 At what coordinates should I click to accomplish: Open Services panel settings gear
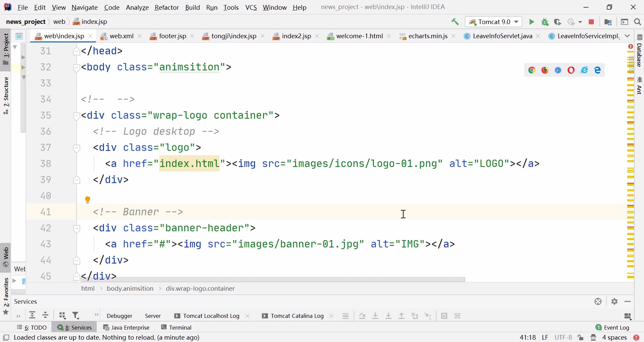coord(614,301)
